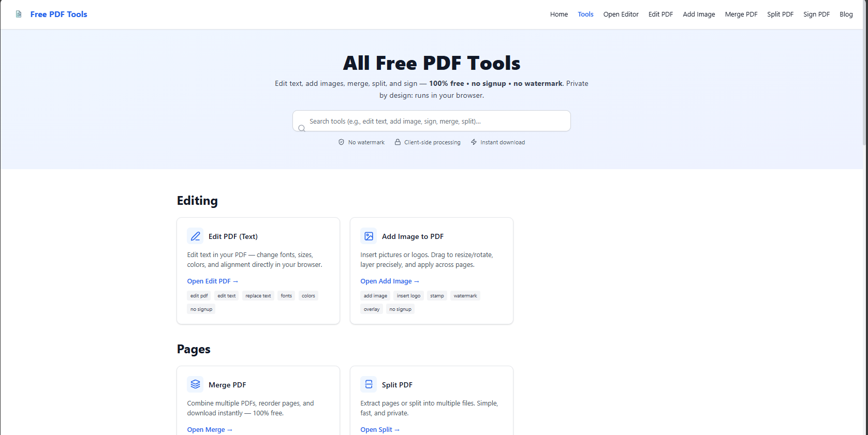Viewport: 868px width, 435px height.
Task: Select the 'add image' tag
Action: (375, 296)
